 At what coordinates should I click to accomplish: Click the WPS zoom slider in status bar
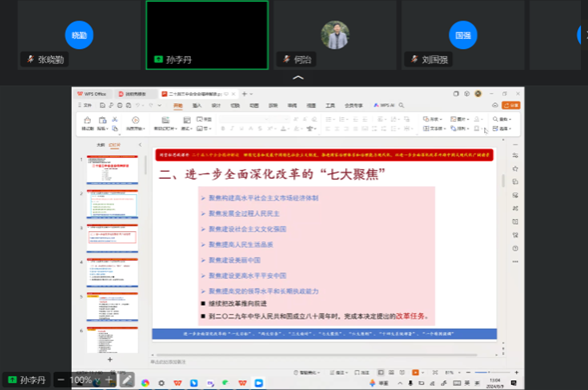pos(492,372)
